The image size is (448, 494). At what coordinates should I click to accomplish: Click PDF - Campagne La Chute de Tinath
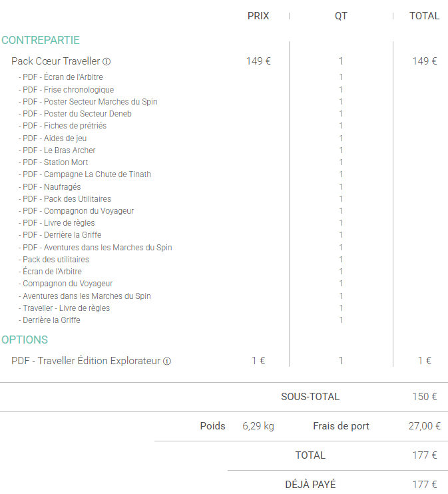coord(87,174)
